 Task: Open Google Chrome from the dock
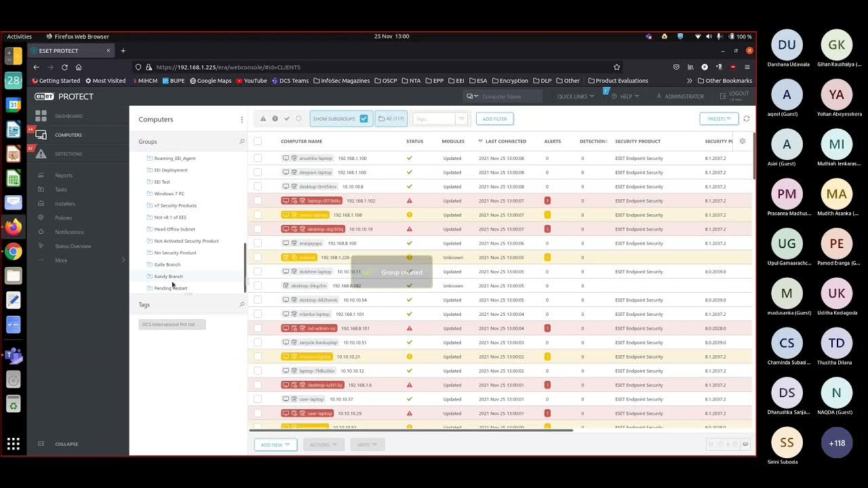[x=13, y=251]
